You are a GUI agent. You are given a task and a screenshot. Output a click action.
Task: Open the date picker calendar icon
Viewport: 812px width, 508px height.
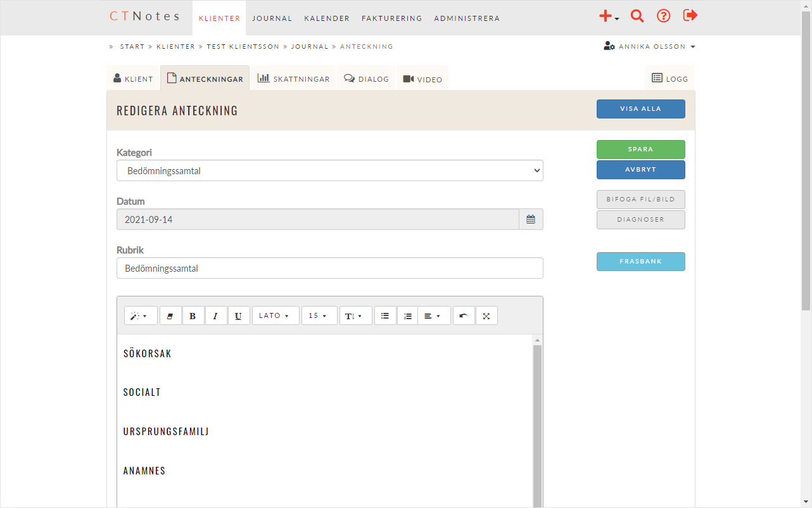pos(531,219)
